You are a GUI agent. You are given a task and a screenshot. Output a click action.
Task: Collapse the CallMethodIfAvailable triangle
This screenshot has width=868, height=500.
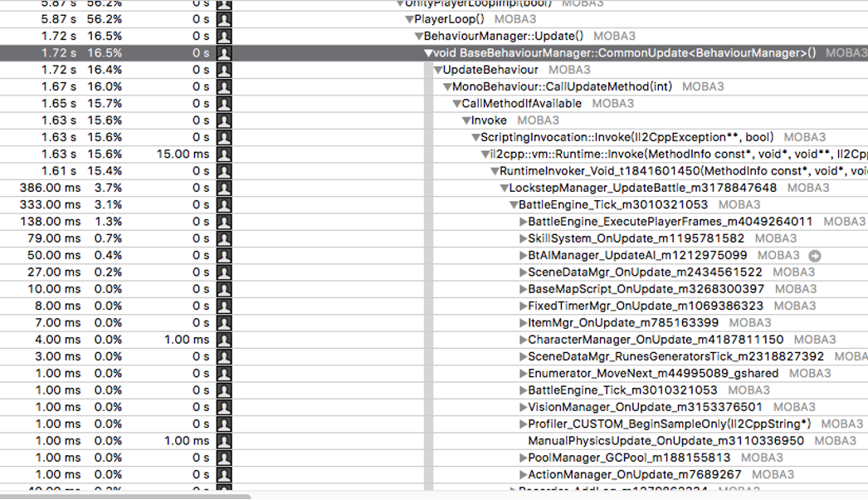point(456,104)
